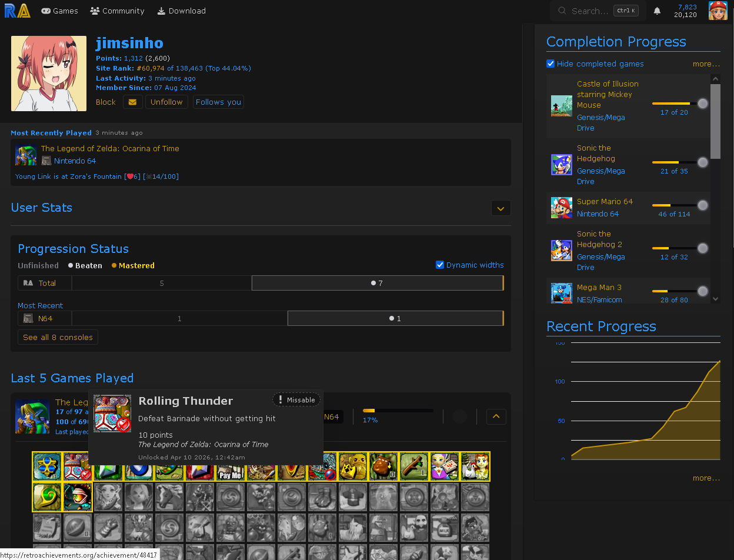
Task: Click the Nintendo 64 console icon beside Nintendo 64
Action: (x=46, y=161)
